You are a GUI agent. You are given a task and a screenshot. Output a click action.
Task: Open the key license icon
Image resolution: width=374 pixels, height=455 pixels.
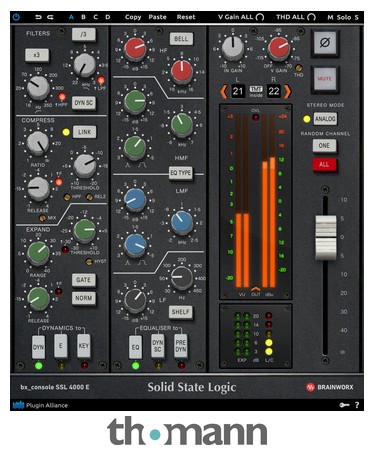point(344,405)
